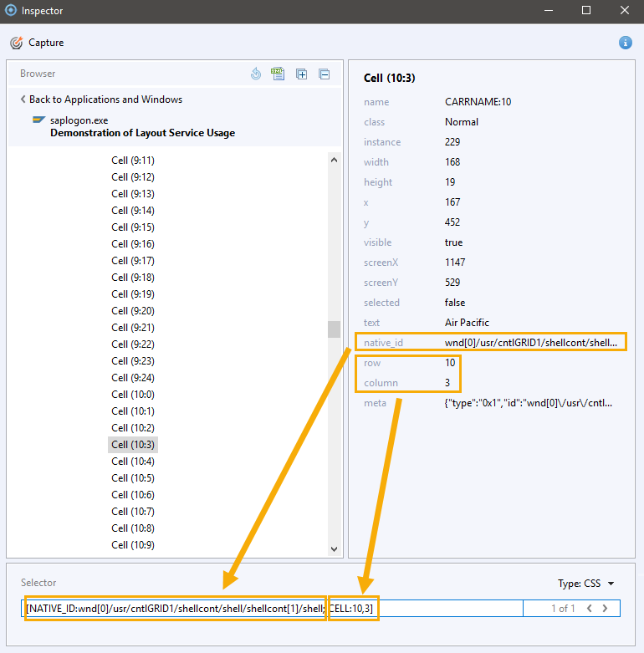Screen dimensions: 644x653
Task: Select Cell (9:13) in tree
Action: [x=133, y=194]
